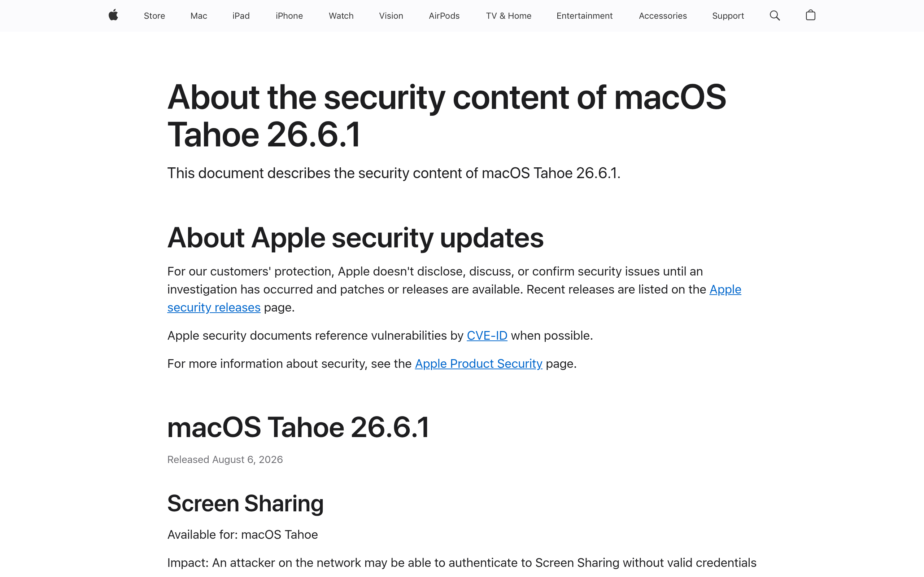Open the Watch navigation item

coord(341,16)
